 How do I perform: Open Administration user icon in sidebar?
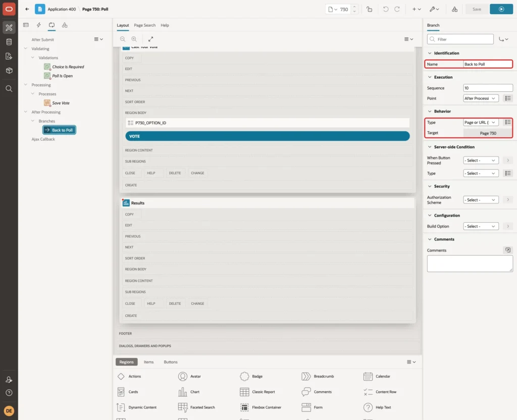(x=9, y=380)
